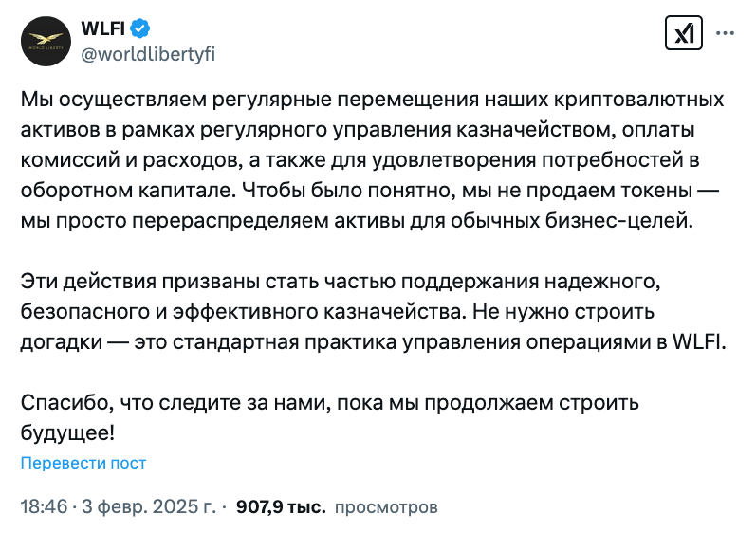Open the Grok xAI explain icon
The image size is (756, 533).
click(x=683, y=33)
